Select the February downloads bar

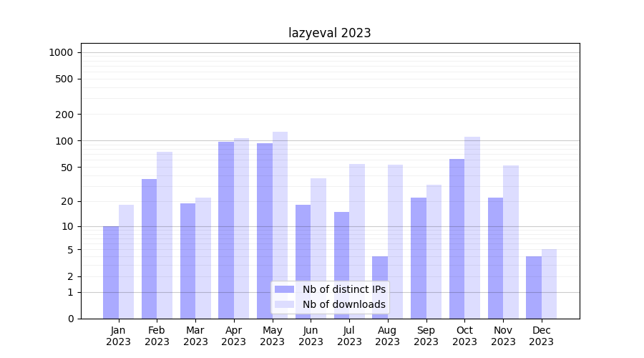coord(165,235)
